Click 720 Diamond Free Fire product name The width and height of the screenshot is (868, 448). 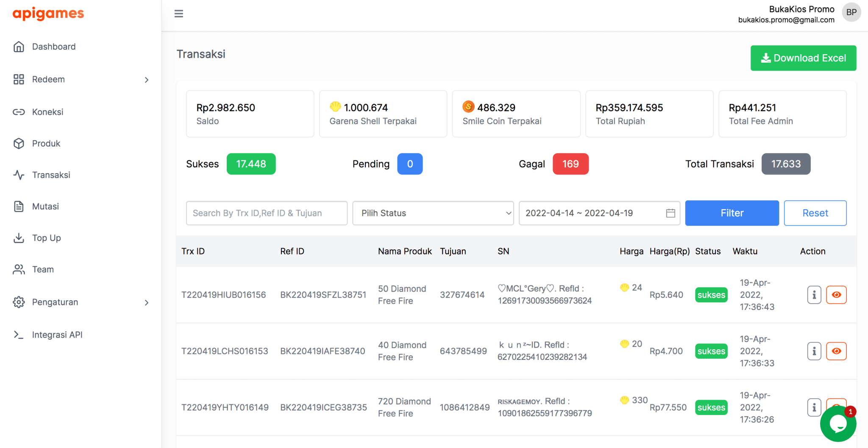[404, 407]
